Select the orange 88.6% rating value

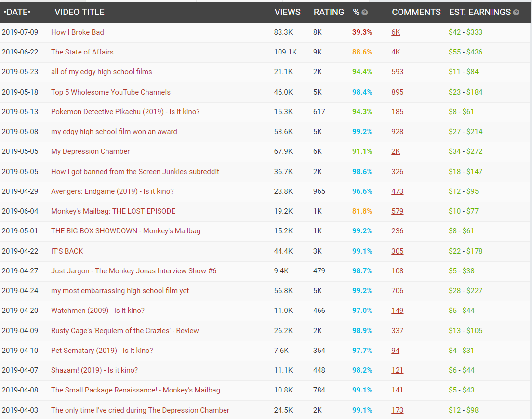tap(362, 52)
